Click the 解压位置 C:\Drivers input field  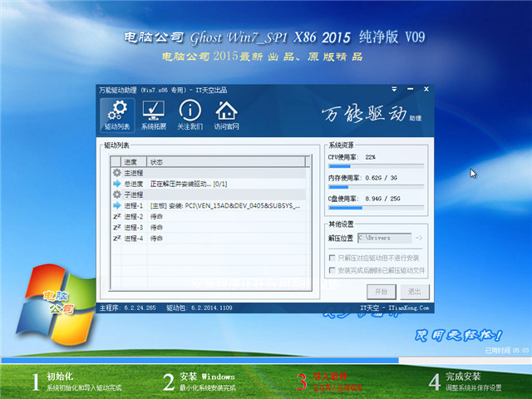385,239
